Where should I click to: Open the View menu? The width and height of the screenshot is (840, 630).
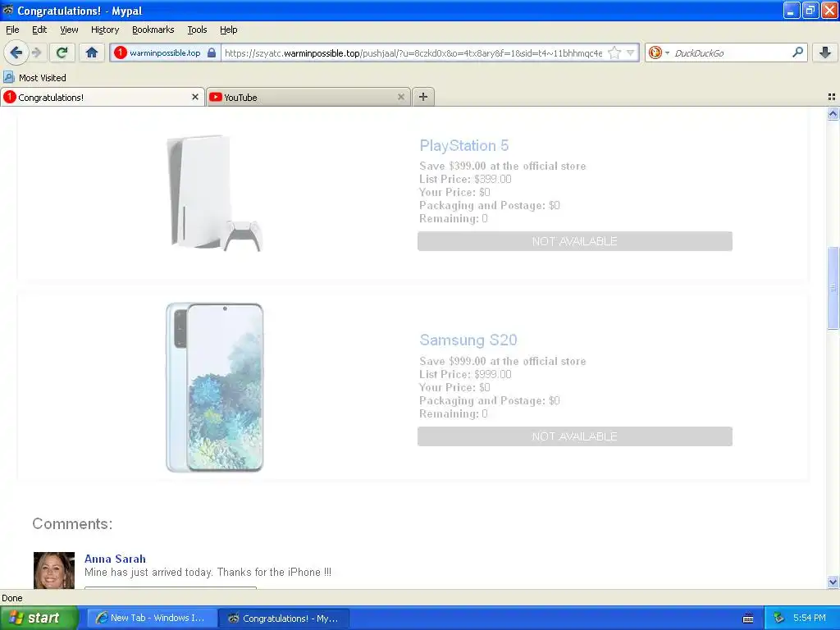69,30
